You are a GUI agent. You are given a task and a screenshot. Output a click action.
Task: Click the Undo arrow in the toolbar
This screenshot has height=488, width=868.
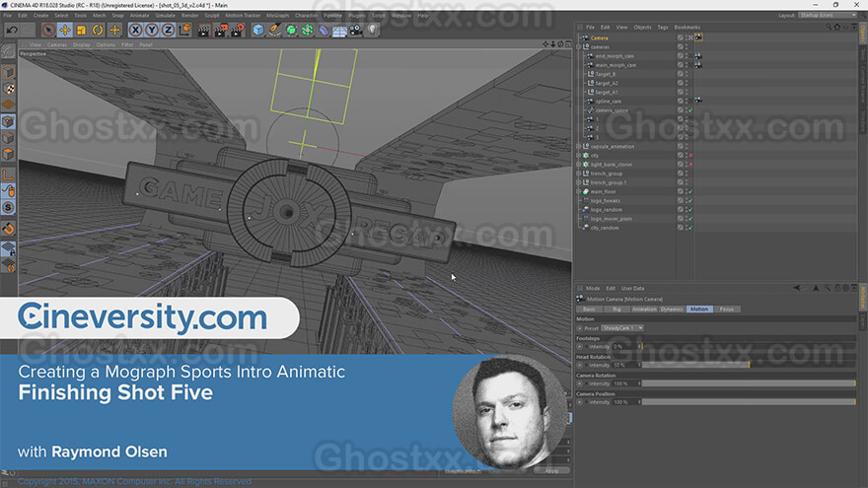pyautogui.click(x=12, y=30)
